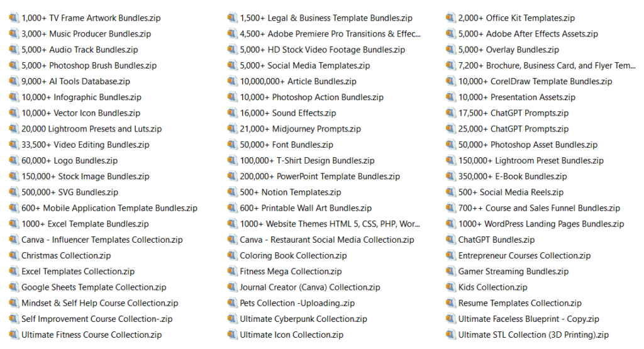
Task: Select the icon beside Coloring Book Collection.zip
Action: pyautogui.click(x=232, y=255)
